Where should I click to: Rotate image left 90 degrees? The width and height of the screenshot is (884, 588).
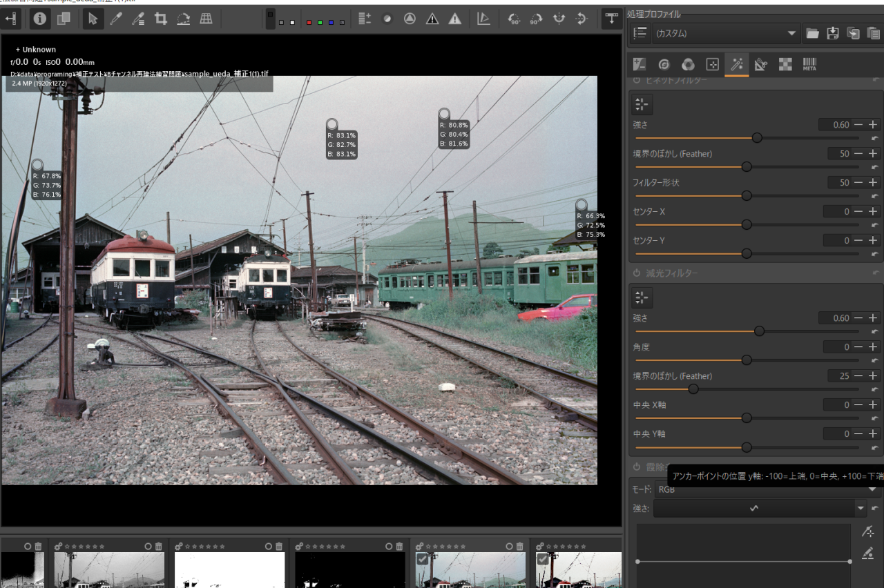tap(513, 19)
